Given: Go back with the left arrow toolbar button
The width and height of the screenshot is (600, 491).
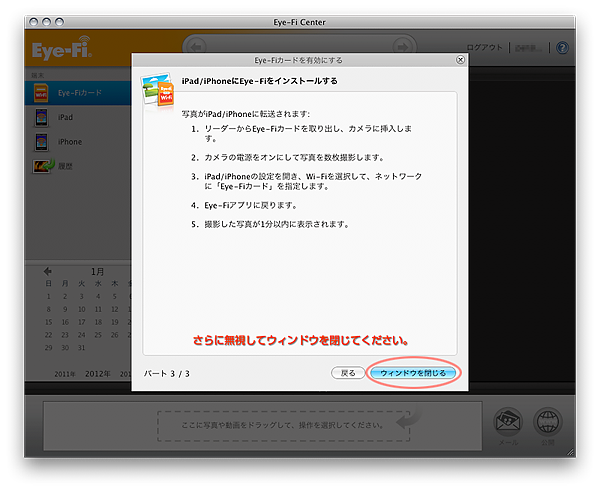Looking at the screenshot, I should click(196, 47).
